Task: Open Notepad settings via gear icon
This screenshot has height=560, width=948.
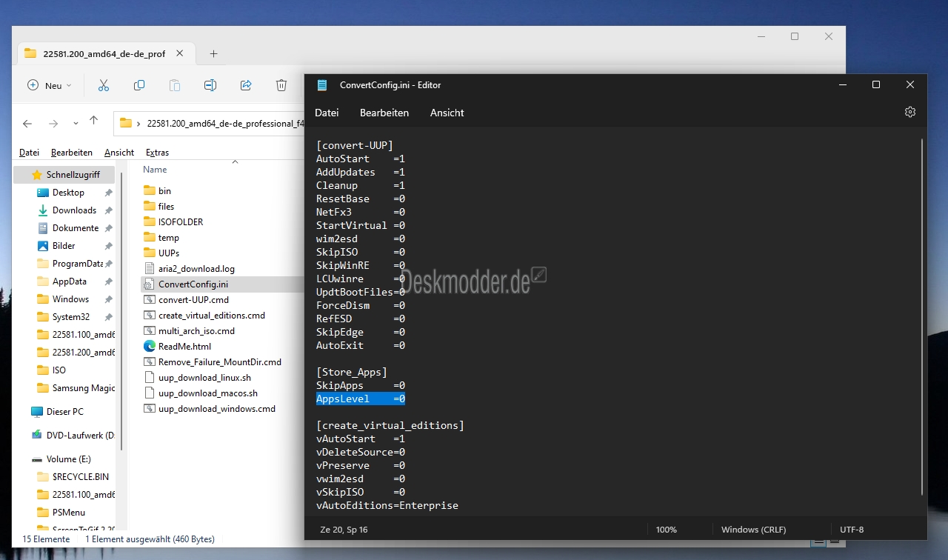Action: click(x=910, y=112)
